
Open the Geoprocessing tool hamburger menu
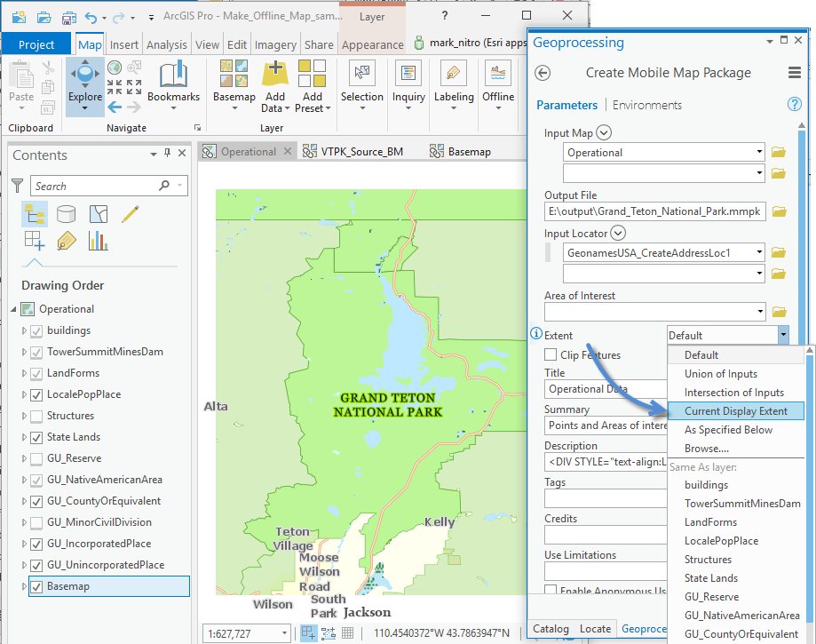click(x=794, y=72)
